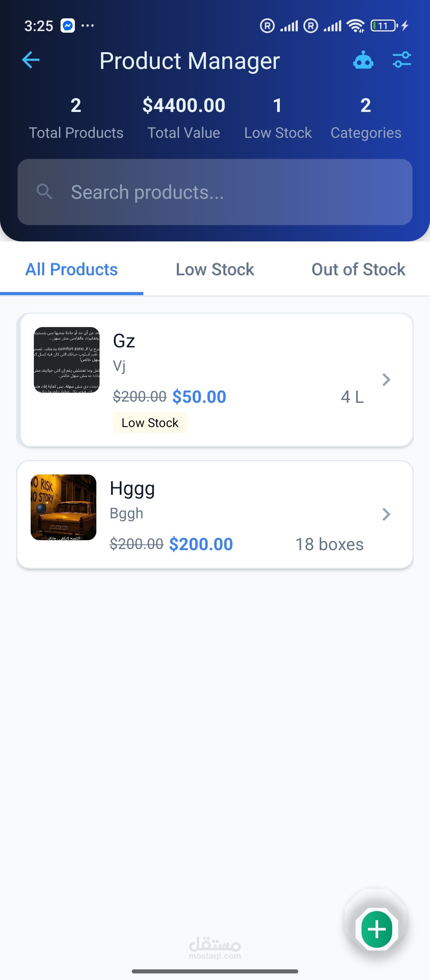Tap the Wi-Fi status icon
Image resolution: width=430 pixels, height=980 pixels.
(x=355, y=26)
